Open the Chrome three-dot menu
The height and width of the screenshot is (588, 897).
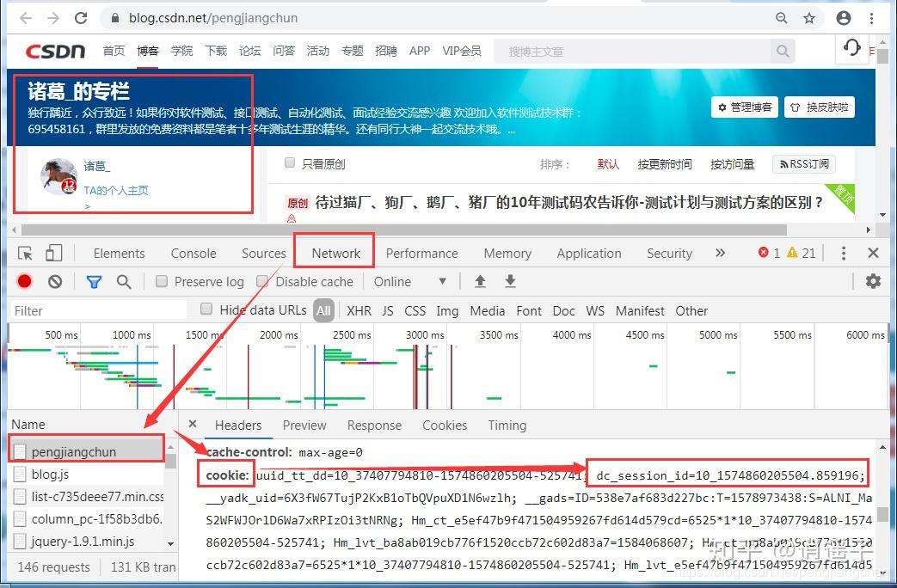[x=871, y=18]
